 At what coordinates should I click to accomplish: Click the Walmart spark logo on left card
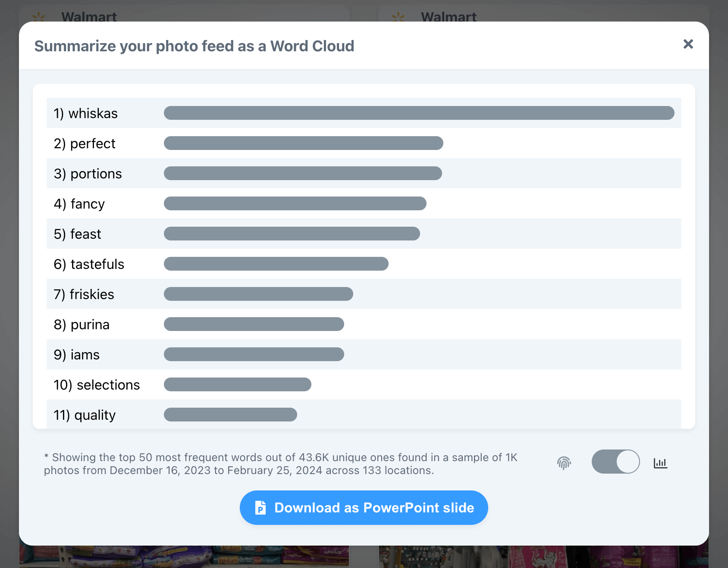[38, 17]
